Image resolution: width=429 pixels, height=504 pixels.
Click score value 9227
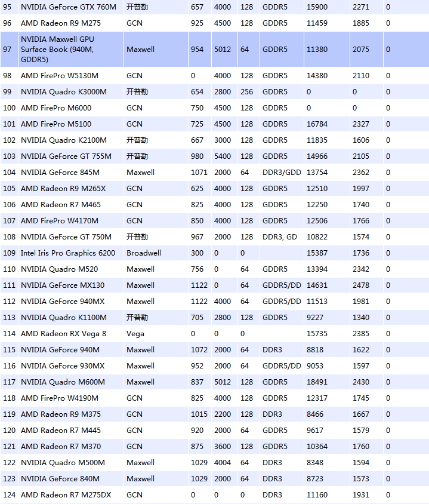[315, 318]
